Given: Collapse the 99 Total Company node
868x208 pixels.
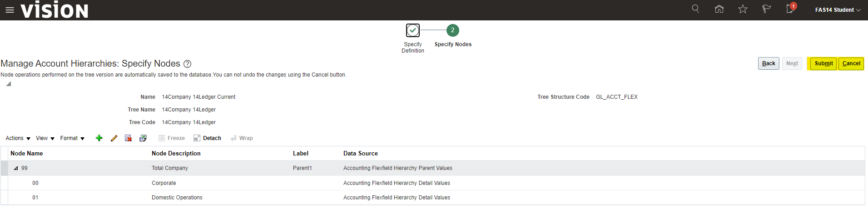Looking at the screenshot, I should [16, 168].
